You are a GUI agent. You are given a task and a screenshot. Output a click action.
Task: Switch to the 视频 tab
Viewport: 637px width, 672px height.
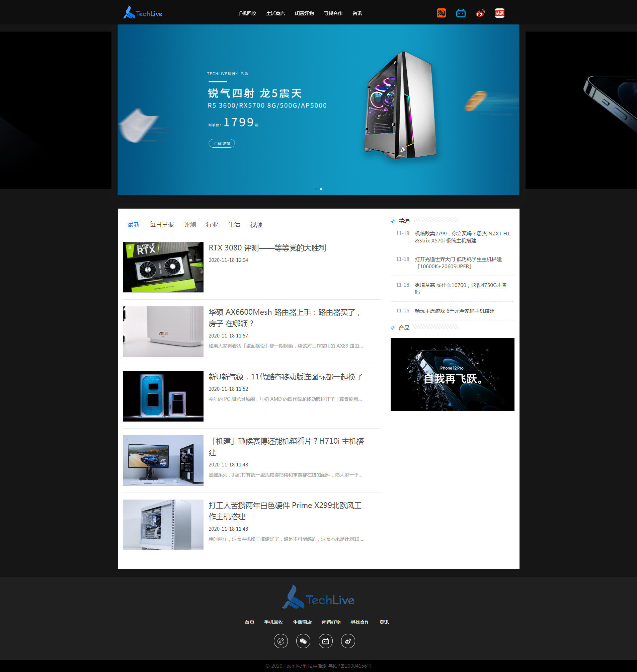coord(256,224)
